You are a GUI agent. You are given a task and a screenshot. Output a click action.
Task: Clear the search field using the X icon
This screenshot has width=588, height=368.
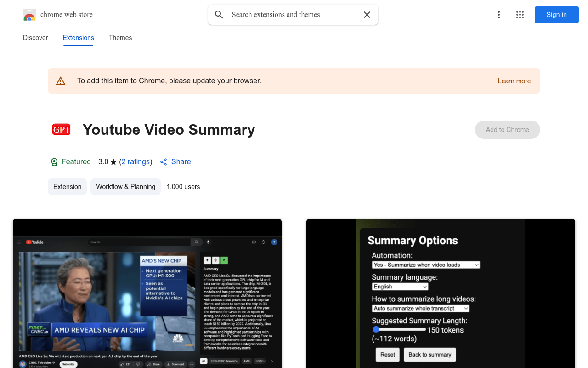click(x=367, y=14)
